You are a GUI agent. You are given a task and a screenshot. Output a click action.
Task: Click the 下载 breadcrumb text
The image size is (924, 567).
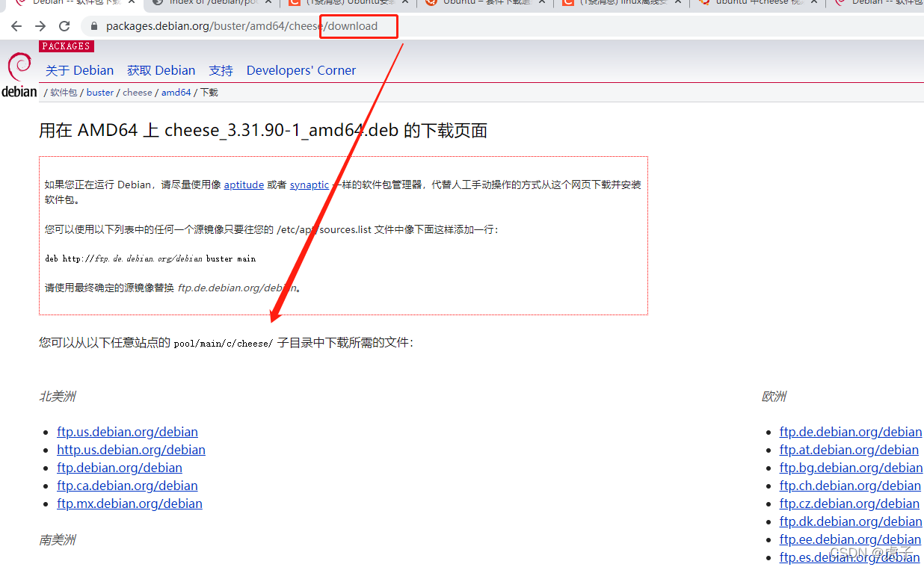(x=209, y=93)
